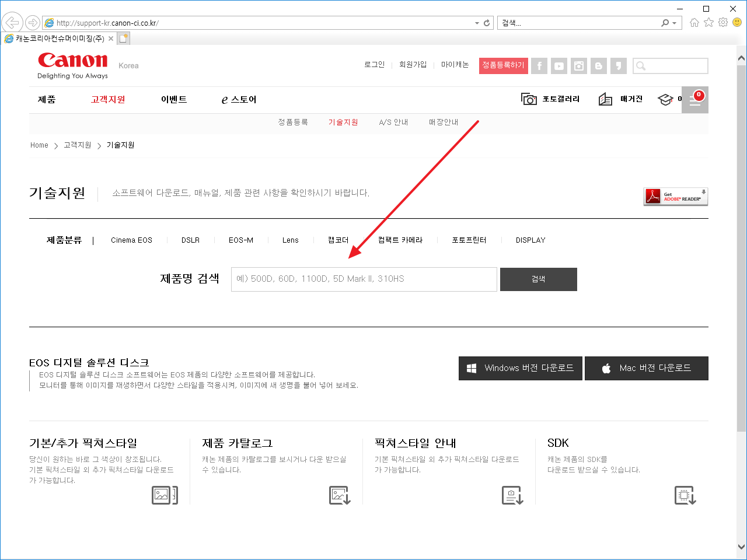
Task: Open hamburger menu with cart badge
Action: click(694, 100)
